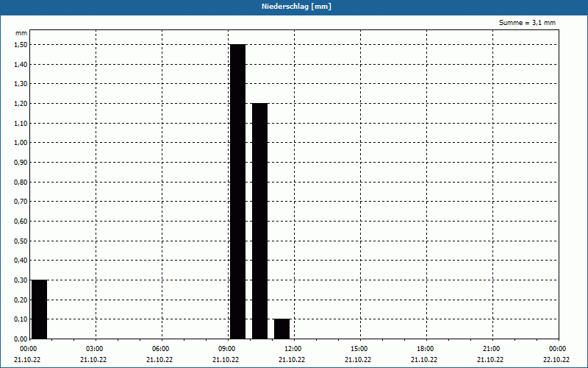Click the 1,20 y-axis value
The width and height of the screenshot is (588, 368).
pos(21,104)
